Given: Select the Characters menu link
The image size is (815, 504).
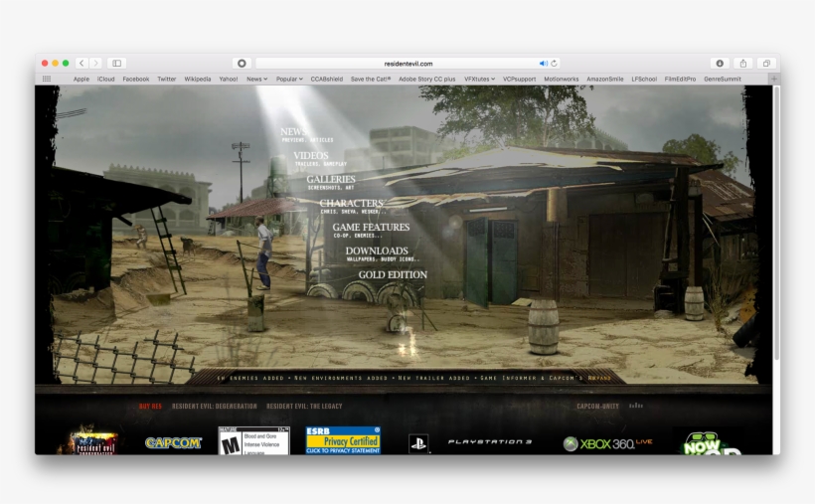Looking at the screenshot, I should 351,204.
